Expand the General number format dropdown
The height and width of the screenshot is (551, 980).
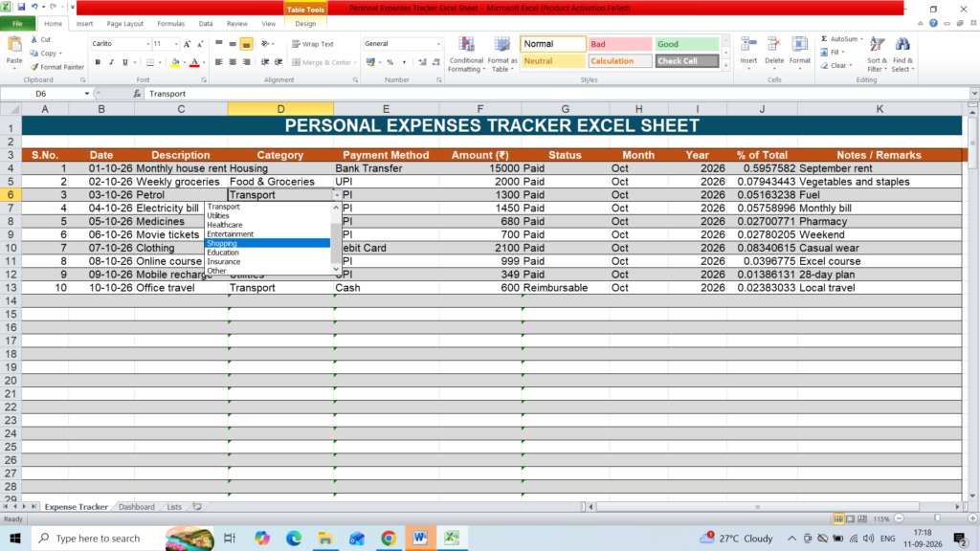[438, 44]
